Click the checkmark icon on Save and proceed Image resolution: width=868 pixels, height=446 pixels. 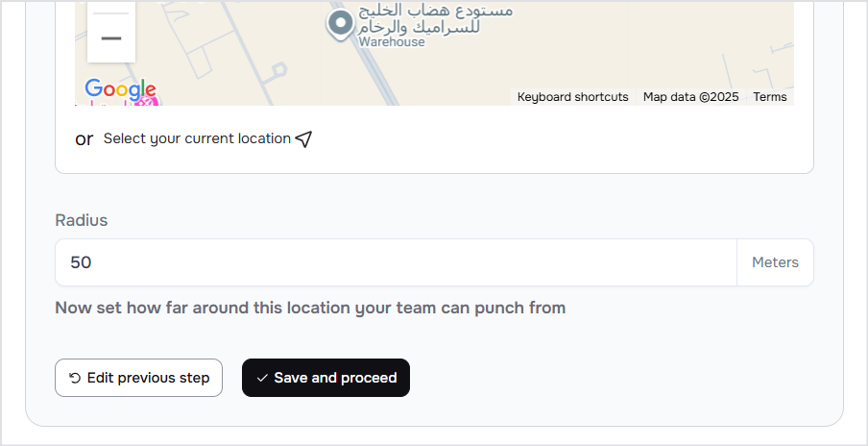click(262, 379)
